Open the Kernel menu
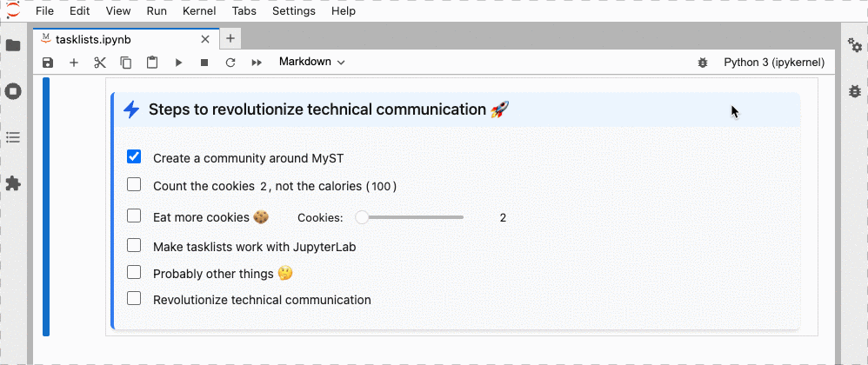Viewport: 868px width, 365px height. [199, 11]
